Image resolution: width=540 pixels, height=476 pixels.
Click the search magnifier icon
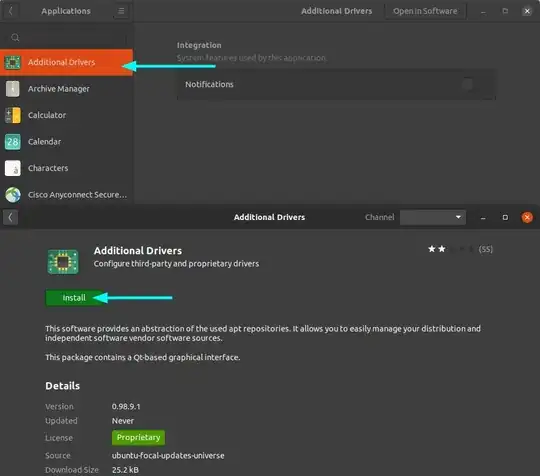pyautogui.click(x=15, y=38)
